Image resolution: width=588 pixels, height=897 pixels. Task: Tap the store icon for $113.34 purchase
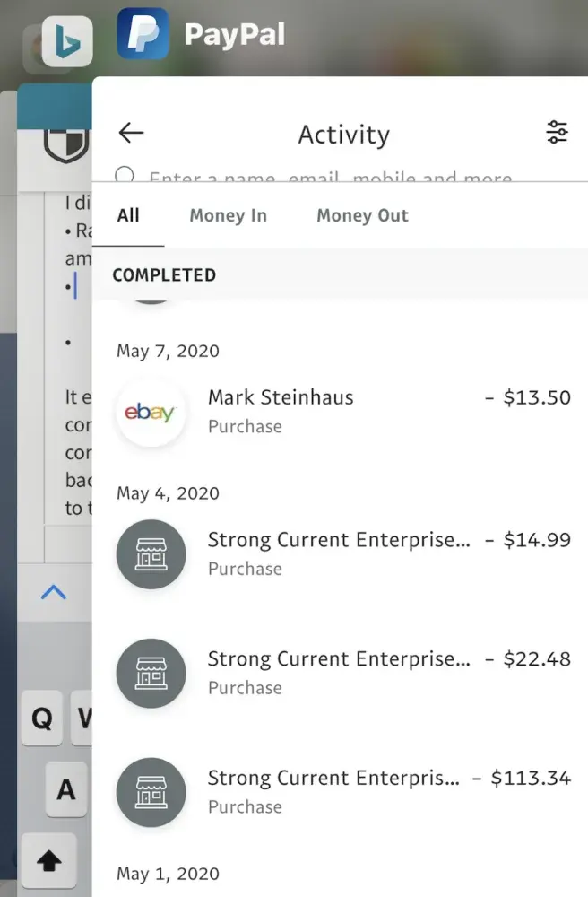pyautogui.click(x=151, y=792)
